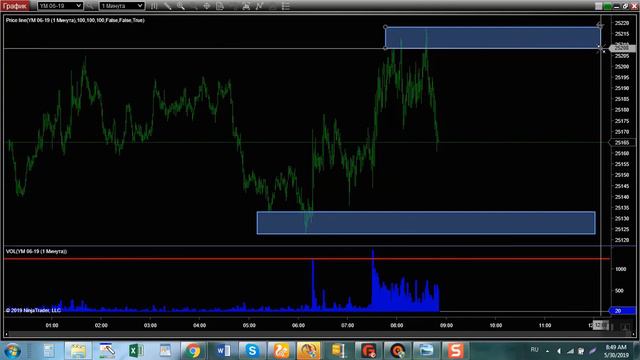
Task: Click the Price line indicator label
Action: tap(75, 20)
